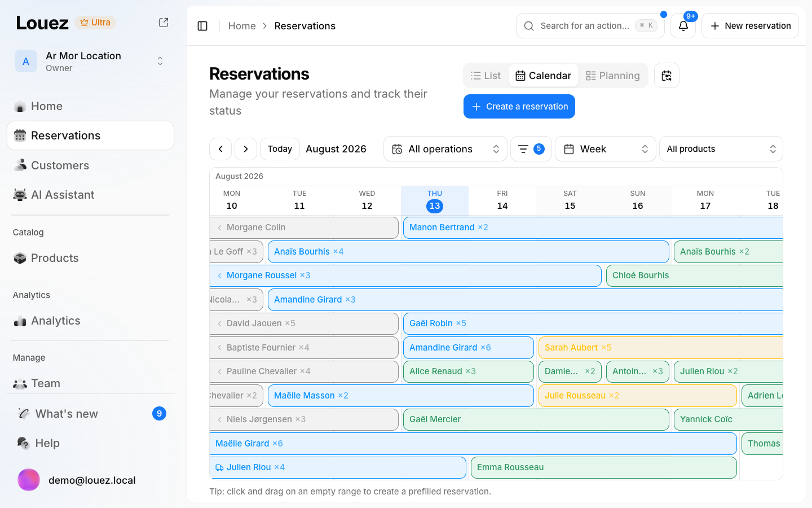Viewport: 812px width, 508px height.
Task: Click the Analytics chart icon
Action: [x=20, y=321]
